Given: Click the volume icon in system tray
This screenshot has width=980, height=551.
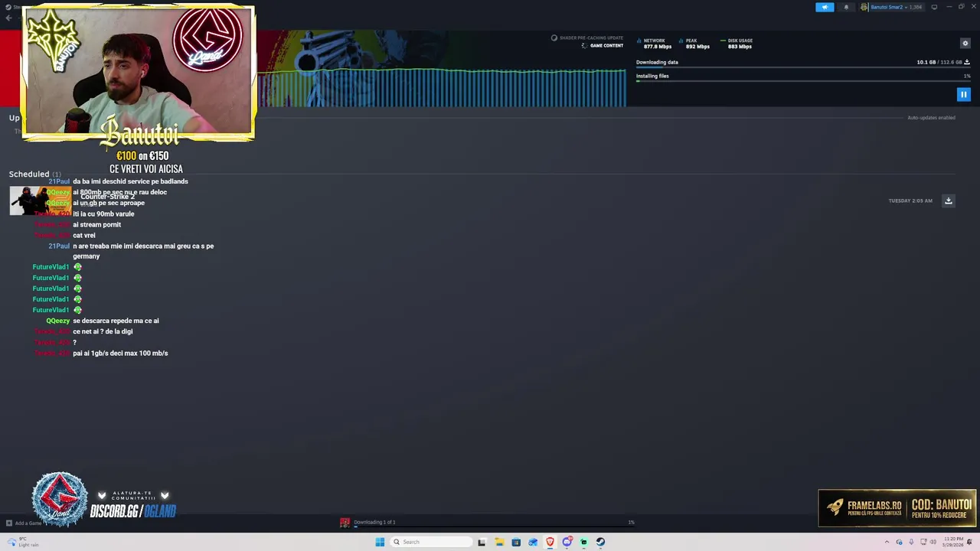Looking at the screenshot, I should [934, 542].
